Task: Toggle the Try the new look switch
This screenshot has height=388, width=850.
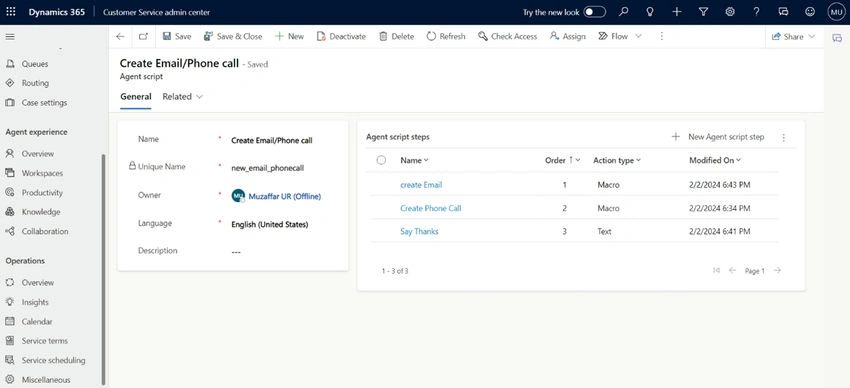Action: coord(595,12)
